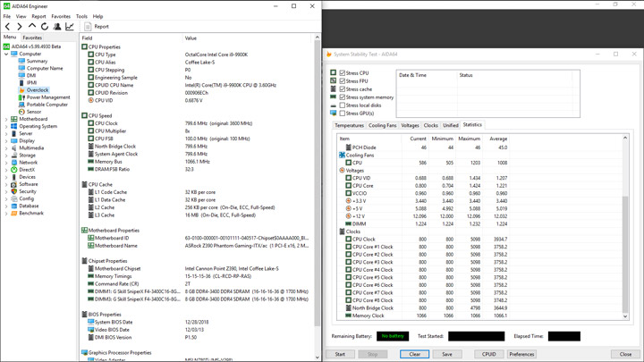Click the Preferences button
Image resolution: width=644 pixels, height=362 pixels.
[x=521, y=354]
